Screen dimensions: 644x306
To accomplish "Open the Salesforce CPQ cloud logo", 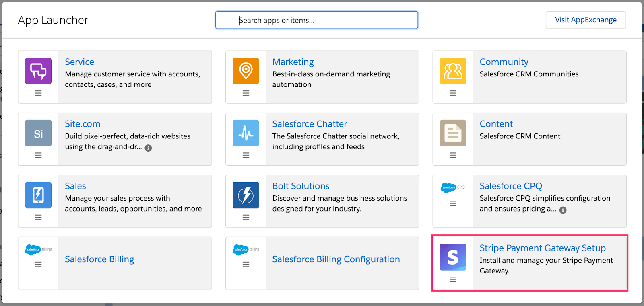I will point(453,187).
